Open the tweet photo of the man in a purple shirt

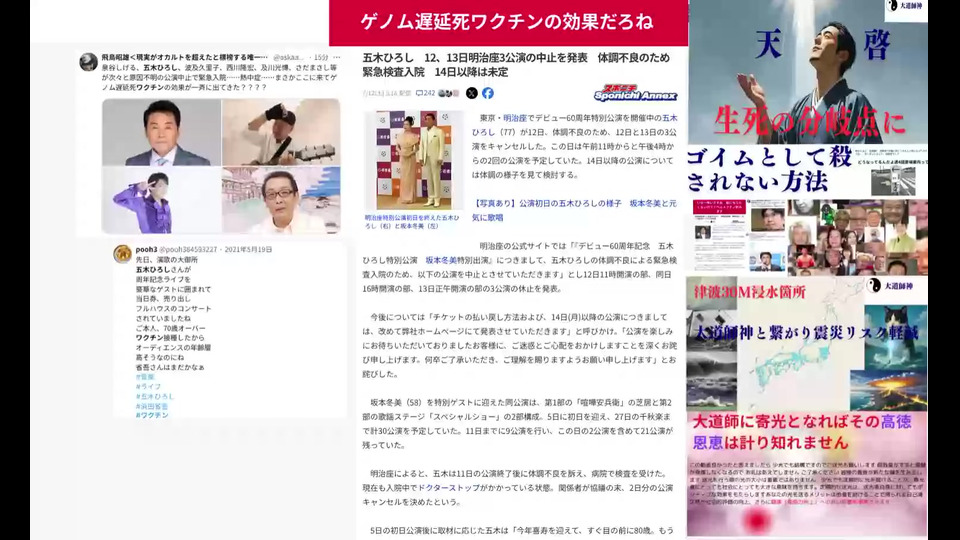[x=162, y=200]
